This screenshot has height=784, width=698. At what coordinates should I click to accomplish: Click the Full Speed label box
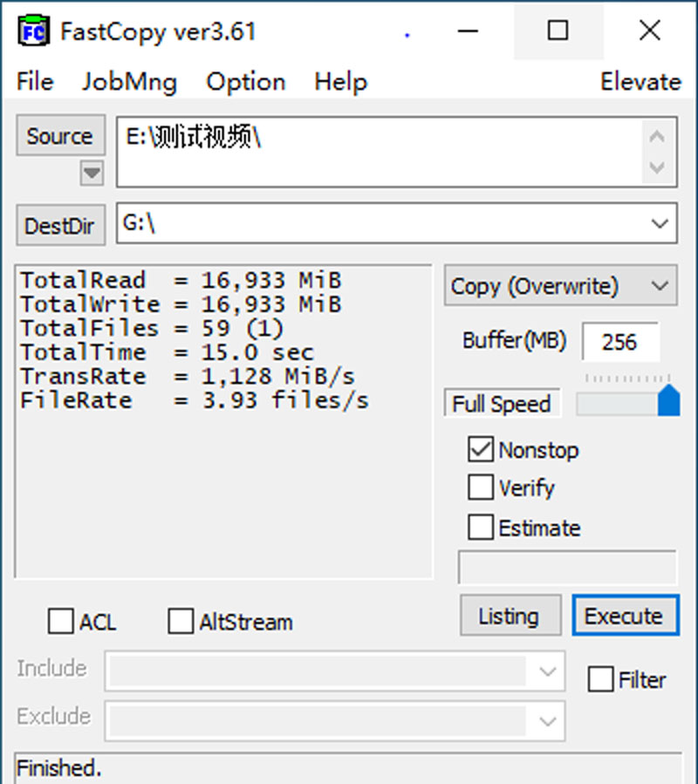[x=502, y=403]
